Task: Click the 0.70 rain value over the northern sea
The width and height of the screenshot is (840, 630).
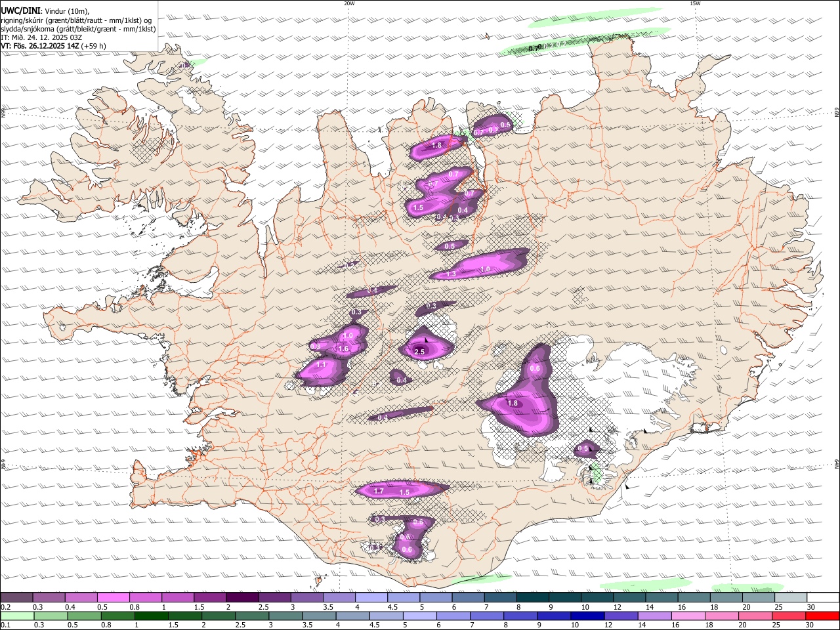Action: coord(535,48)
